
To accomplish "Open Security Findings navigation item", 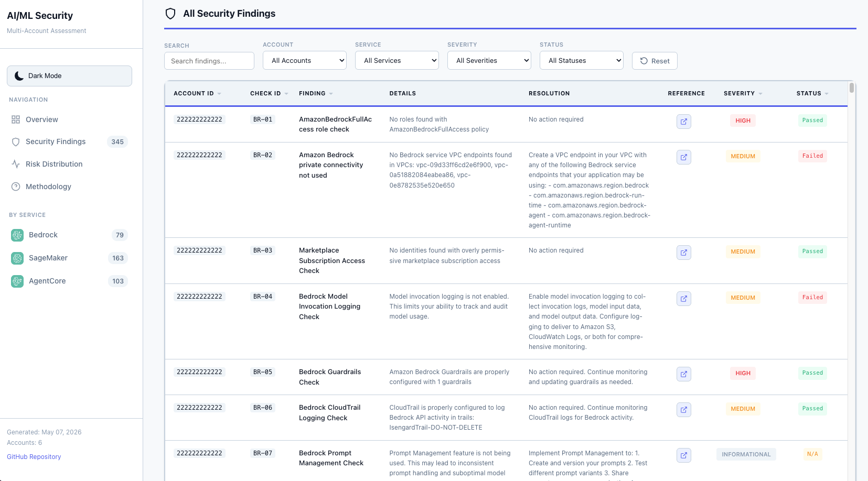I will [x=69, y=142].
